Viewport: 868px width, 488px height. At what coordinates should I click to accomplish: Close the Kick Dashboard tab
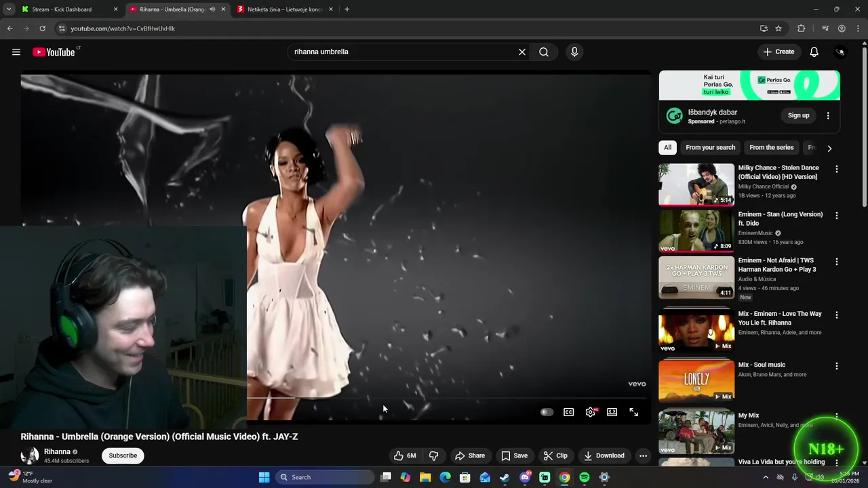click(115, 9)
